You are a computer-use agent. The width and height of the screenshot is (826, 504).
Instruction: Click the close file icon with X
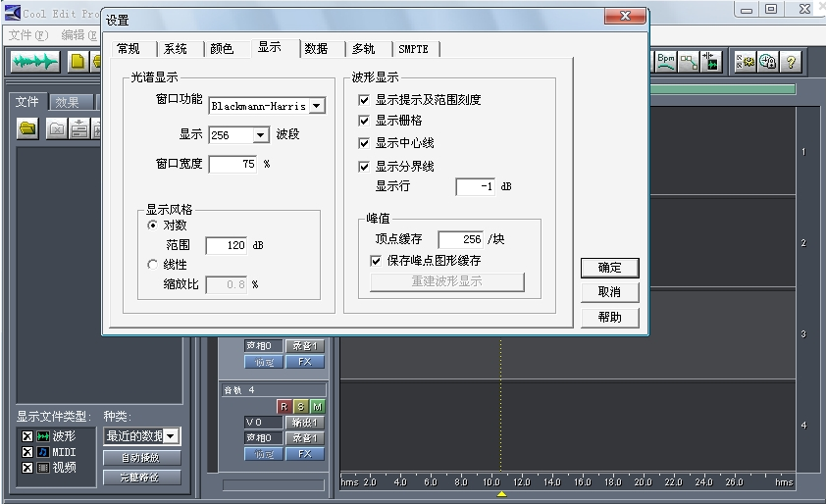[x=57, y=128]
